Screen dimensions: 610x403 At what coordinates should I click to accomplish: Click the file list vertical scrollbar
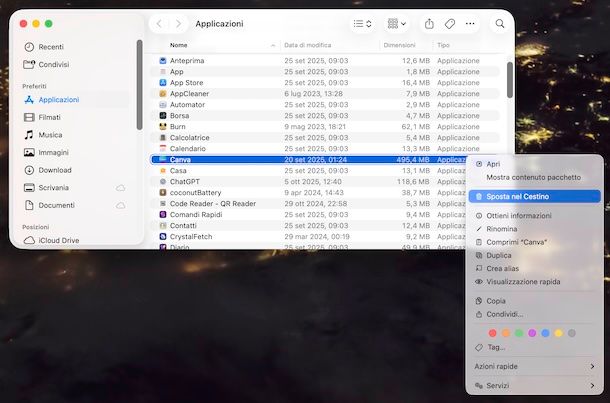coord(510,80)
